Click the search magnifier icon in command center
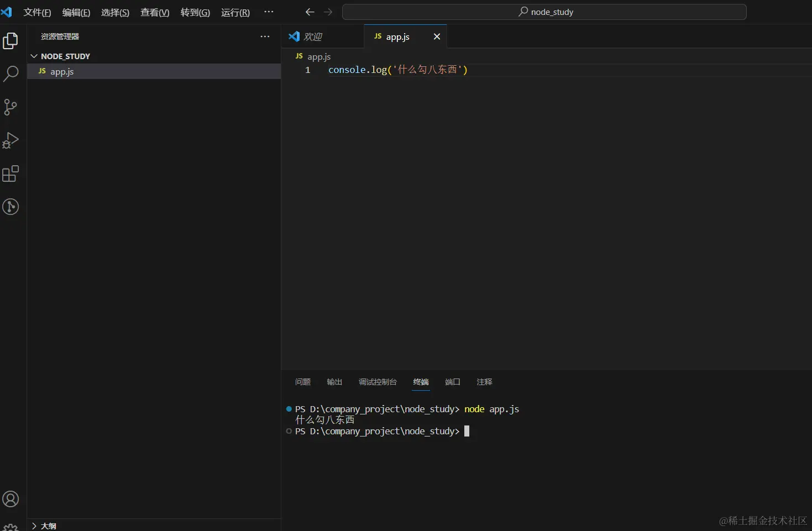 click(523, 12)
